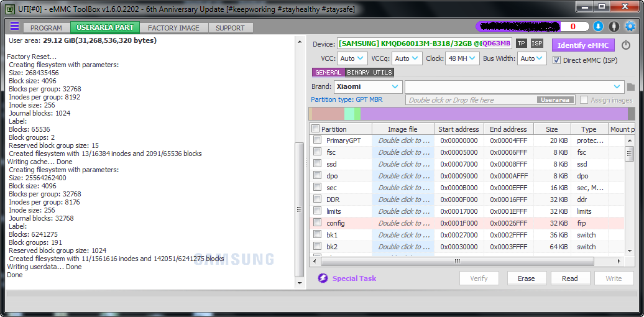
Task: Click the blue download updates icon
Action: click(599, 26)
